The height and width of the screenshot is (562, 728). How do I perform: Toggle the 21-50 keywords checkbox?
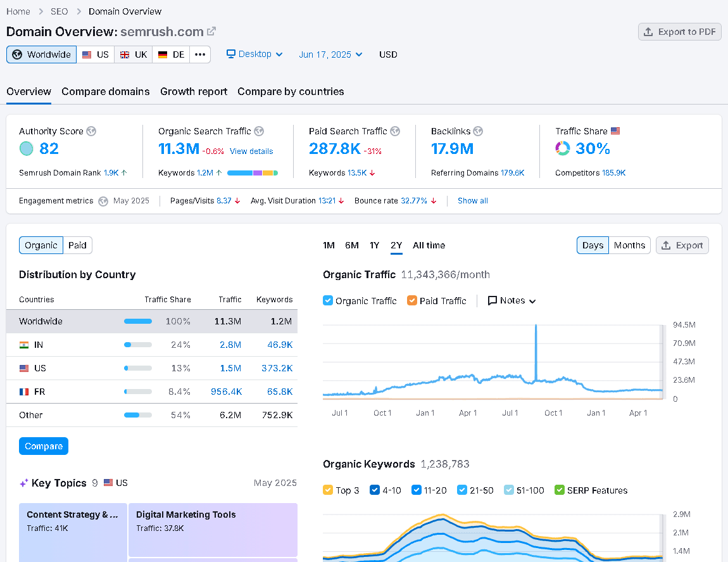(x=462, y=490)
